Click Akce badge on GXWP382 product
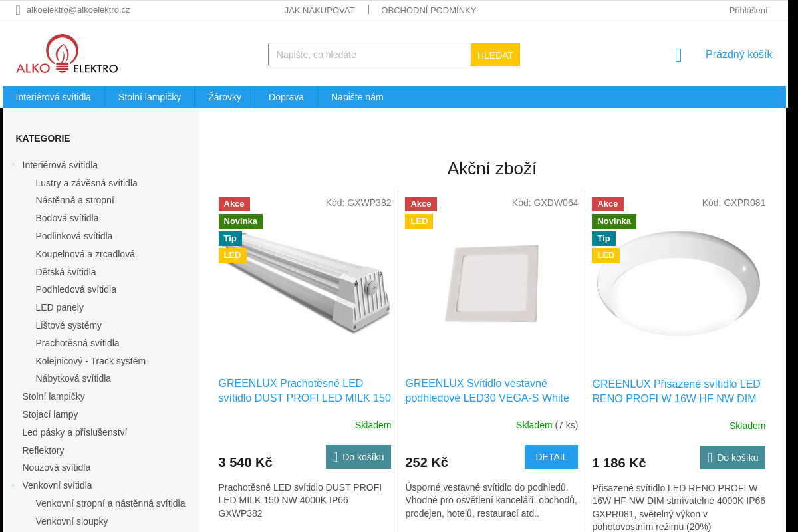798x532 pixels. pos(234,204)
